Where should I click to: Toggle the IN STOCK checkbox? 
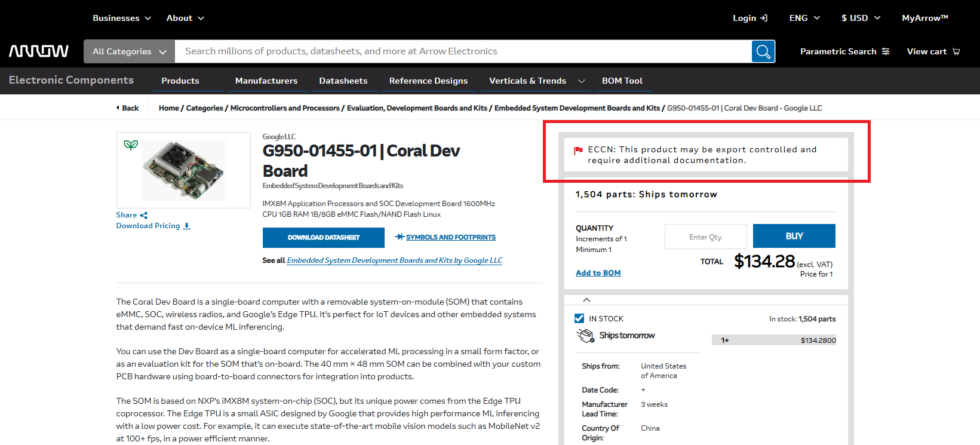(579, 318)
